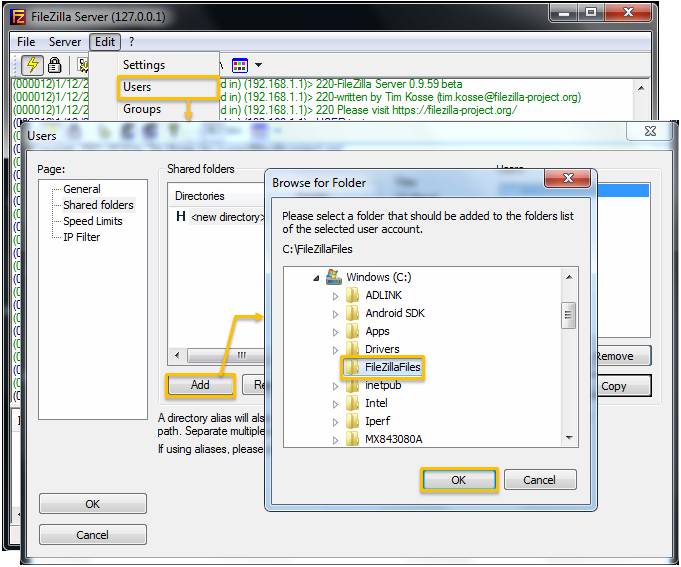
Task: Click Directories list left scroll arrow
Action: (177, 356)
